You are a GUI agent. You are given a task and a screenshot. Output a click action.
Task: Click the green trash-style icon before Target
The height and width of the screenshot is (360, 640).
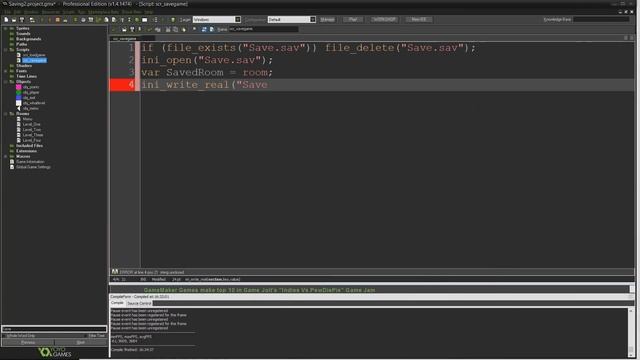click(x=173, y=20)
